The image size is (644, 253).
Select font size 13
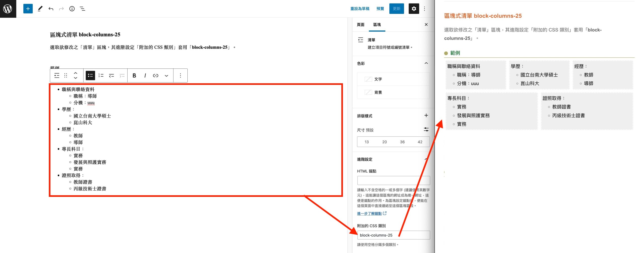coord(367,142)
